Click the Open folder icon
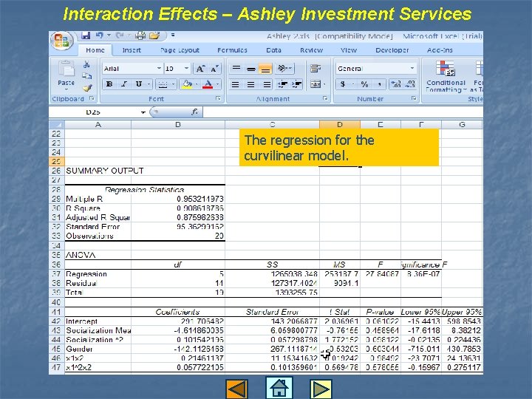This screenshot has width=532, height=399. tap(154, 35)
